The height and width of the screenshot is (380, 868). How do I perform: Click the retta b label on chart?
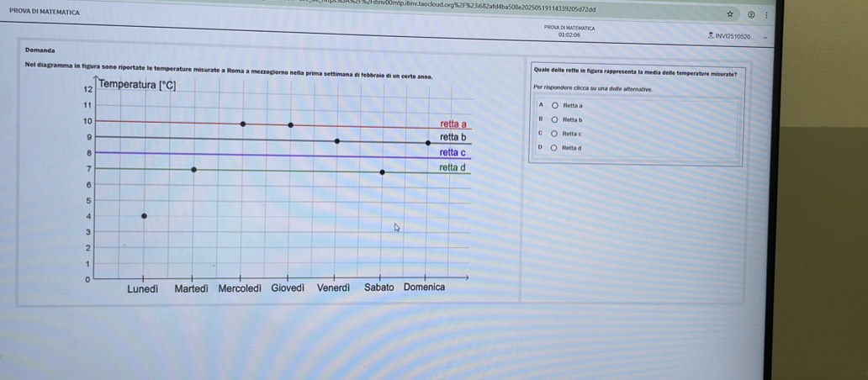coord(453,137)
